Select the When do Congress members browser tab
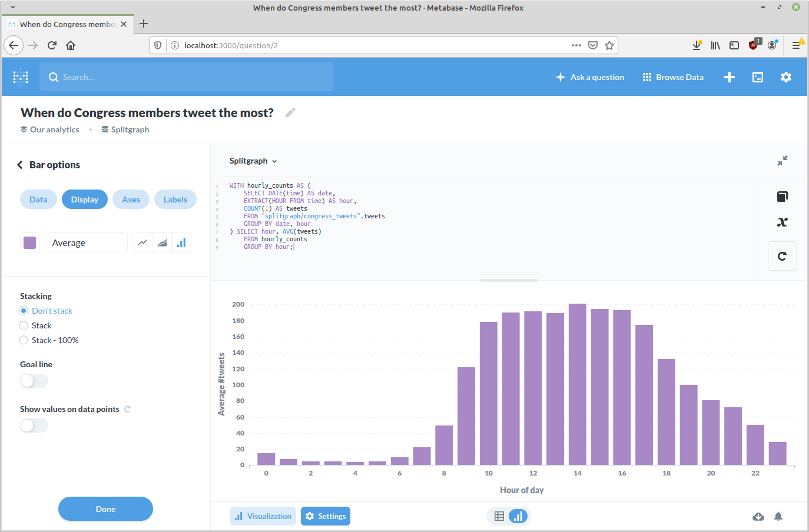This screenshot has height=532, width=809. click(67, 24)
